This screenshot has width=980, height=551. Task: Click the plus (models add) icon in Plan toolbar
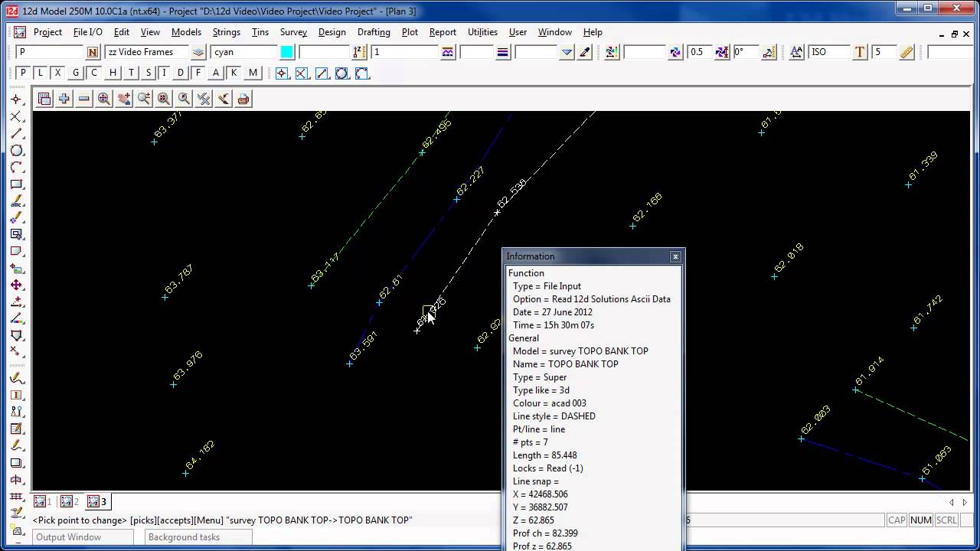(64, 99)
